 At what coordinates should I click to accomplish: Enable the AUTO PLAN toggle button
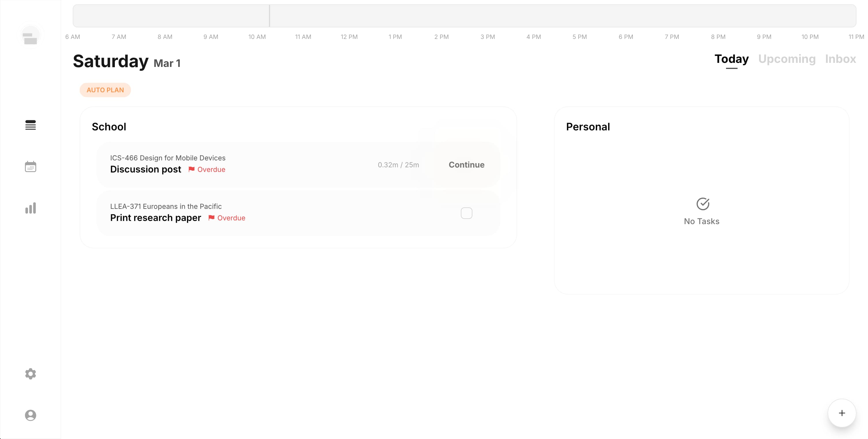tap(105, 90)
